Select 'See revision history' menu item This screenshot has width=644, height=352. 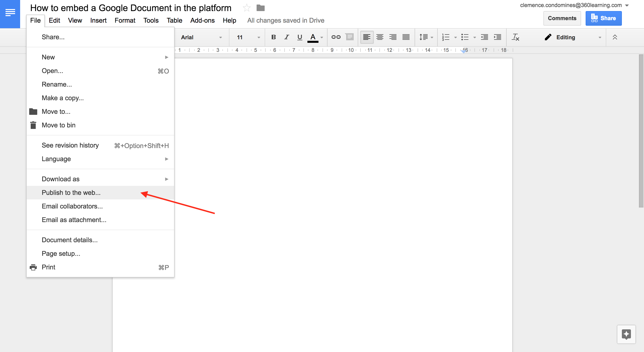click(70, 145)
